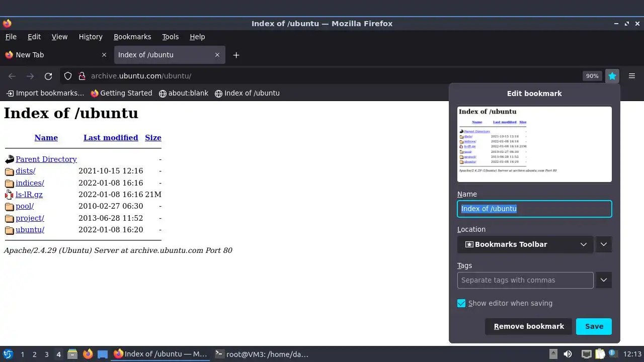This screenshot has height=362, width=644.
Task: Open the pool/ directory link
Action: [25, 206]
